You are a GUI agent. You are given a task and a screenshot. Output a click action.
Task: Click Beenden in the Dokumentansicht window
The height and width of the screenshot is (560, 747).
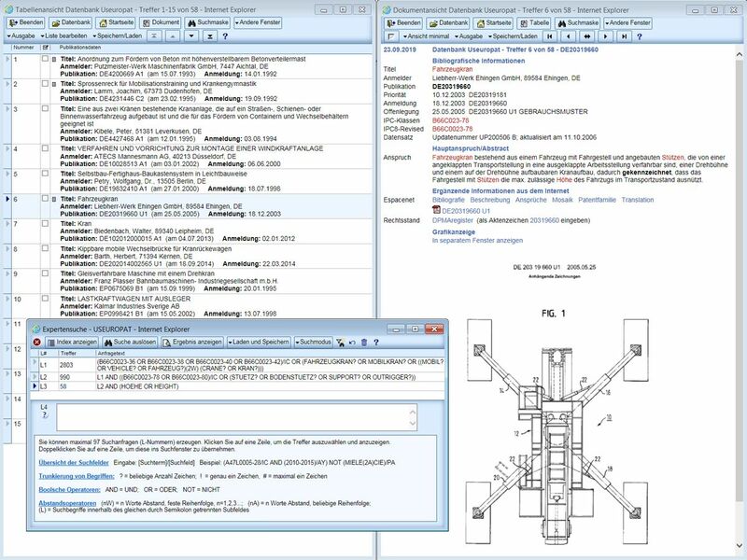pyautogui.click(x=404, y=22)
